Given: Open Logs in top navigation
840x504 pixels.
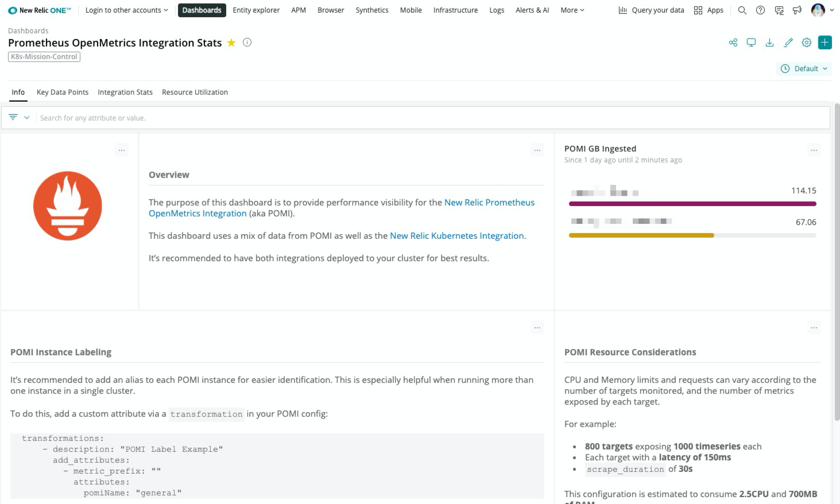Looking at the screenshot, I should [497, 10].
